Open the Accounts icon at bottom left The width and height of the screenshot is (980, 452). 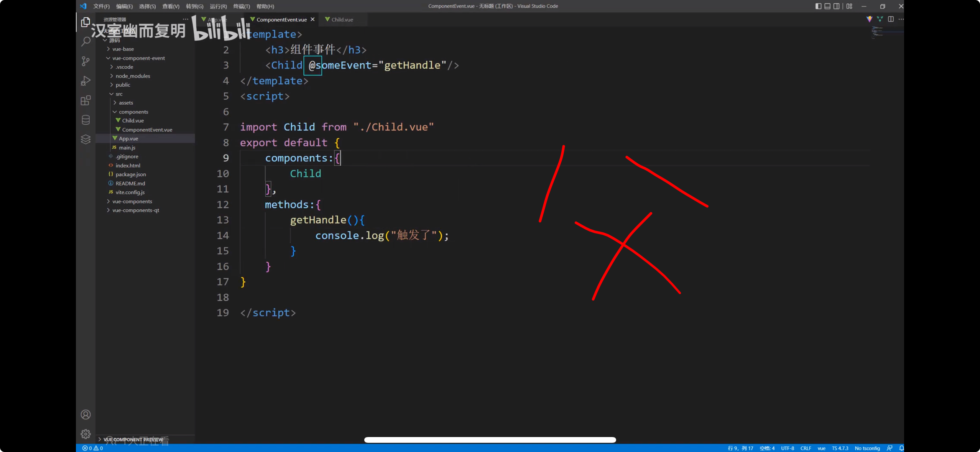(86, 414)
